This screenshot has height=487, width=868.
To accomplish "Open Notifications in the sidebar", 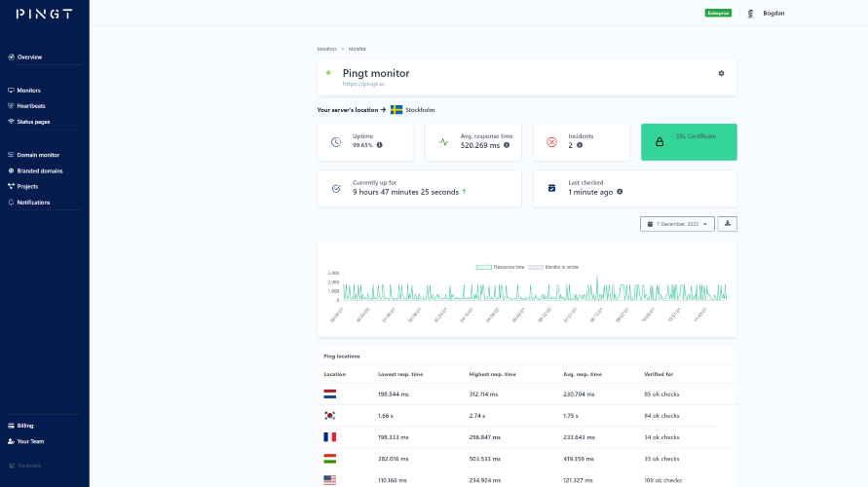I will pos(29,203).
